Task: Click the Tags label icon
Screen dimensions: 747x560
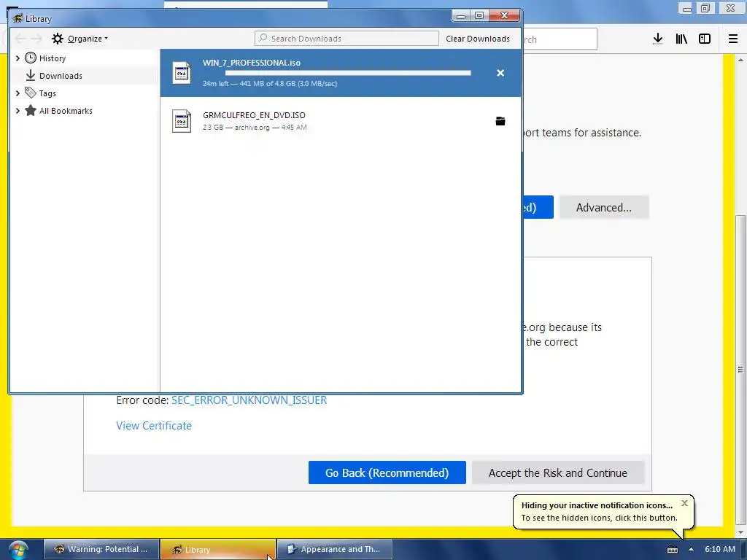Action: (31, 93)
